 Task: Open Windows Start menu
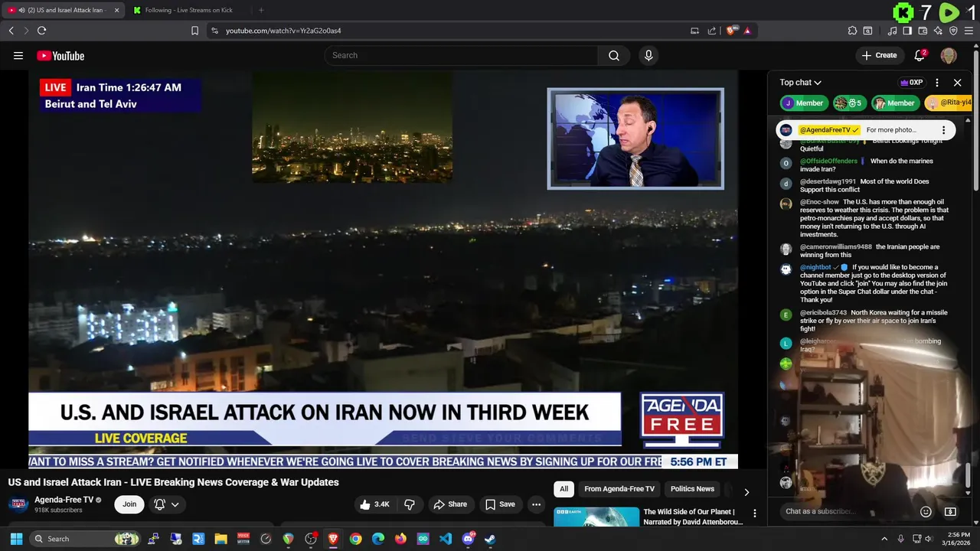[x=16, y=539]
